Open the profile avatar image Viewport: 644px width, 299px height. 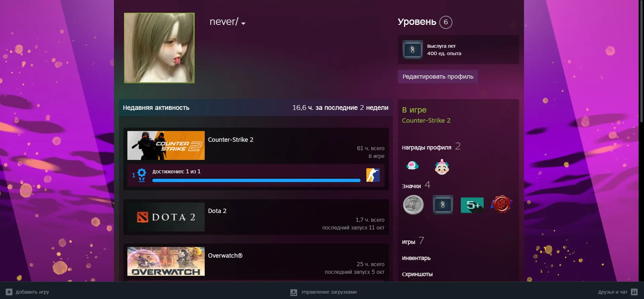pos(159,48)
